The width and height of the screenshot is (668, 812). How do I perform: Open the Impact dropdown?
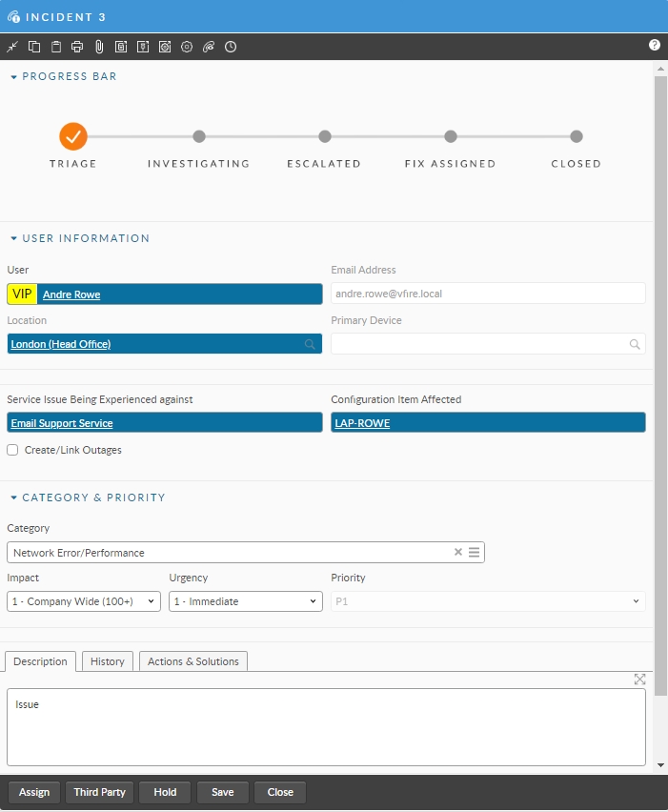[x=84, y=601]
